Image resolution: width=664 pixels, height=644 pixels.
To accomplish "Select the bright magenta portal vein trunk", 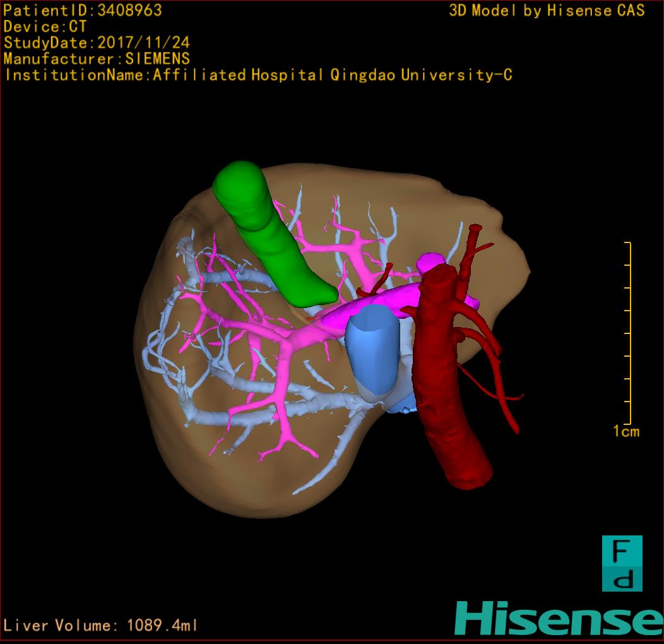I will click(372, 306).
